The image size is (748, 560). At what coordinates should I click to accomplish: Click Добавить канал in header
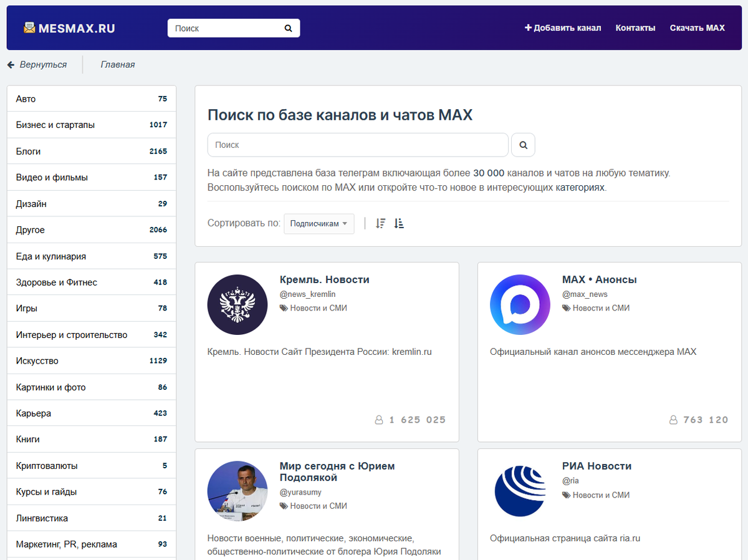click(563, 28)
